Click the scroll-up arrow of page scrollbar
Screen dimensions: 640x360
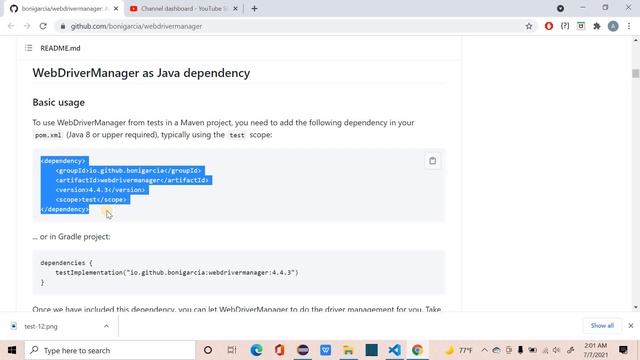[x=636, y=40]
